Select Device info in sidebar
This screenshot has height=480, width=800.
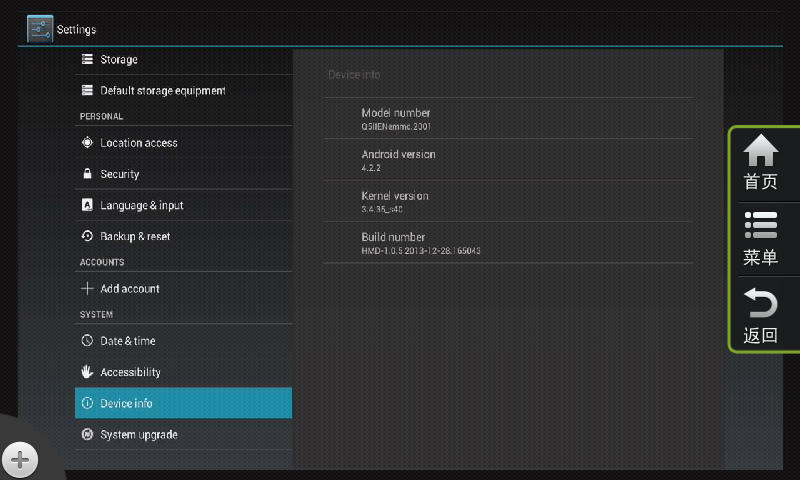click(x=183, y=403)
